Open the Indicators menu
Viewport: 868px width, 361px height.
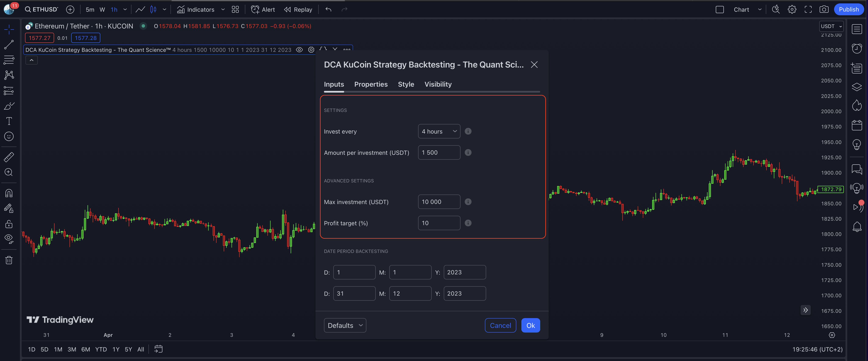tap(196, 9)
